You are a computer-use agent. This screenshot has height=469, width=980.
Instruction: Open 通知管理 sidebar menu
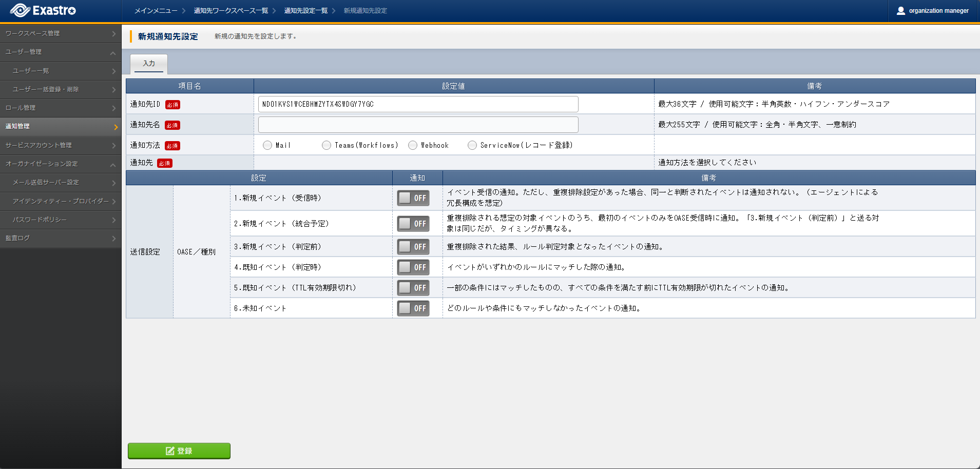click(x=61, y=126)
